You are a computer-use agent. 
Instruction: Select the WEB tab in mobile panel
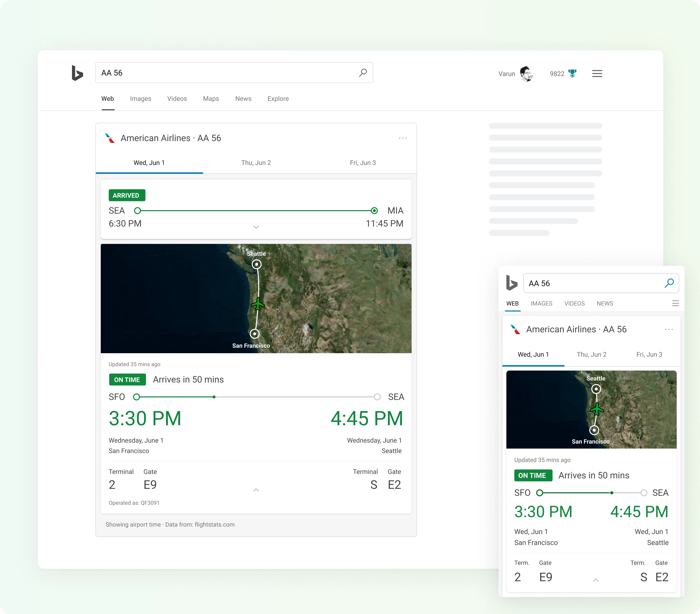pyautogui.click(x=512, y=304)
